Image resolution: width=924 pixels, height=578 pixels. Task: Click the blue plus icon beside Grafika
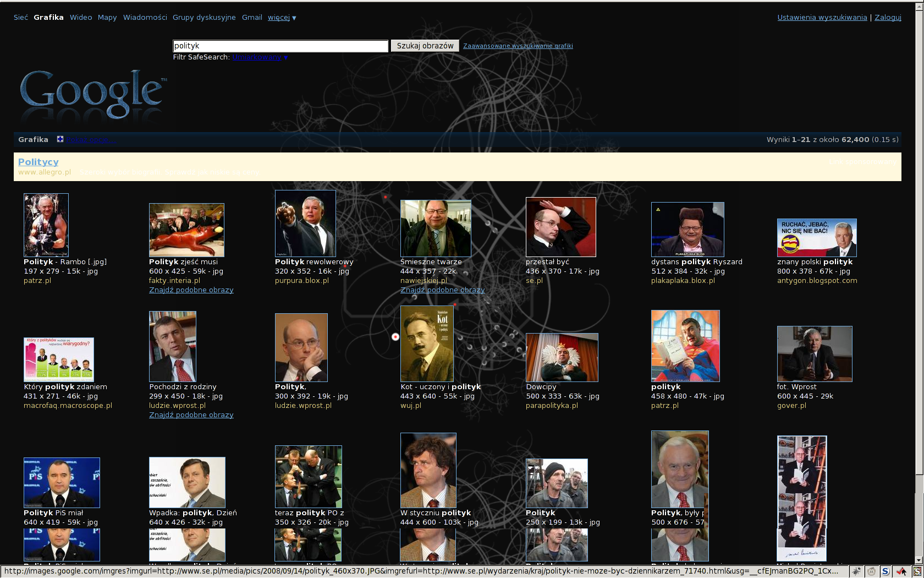60,139
